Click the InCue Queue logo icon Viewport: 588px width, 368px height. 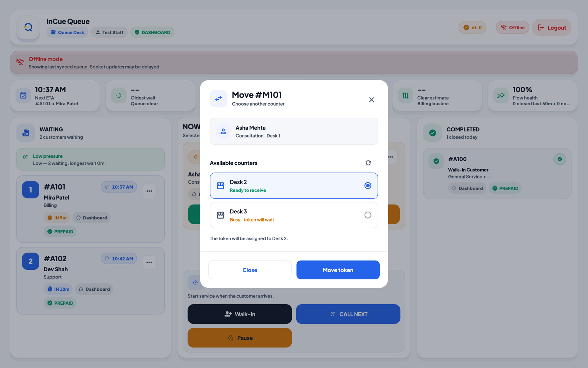(x=28, y=27)
